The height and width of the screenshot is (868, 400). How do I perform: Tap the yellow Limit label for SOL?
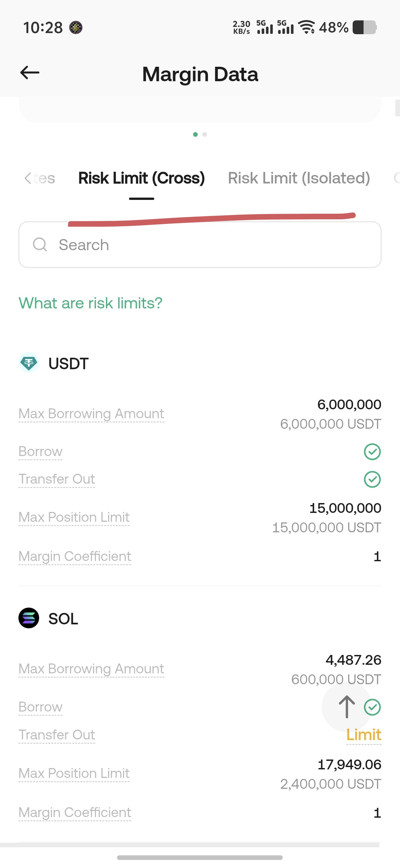point(363,735)
